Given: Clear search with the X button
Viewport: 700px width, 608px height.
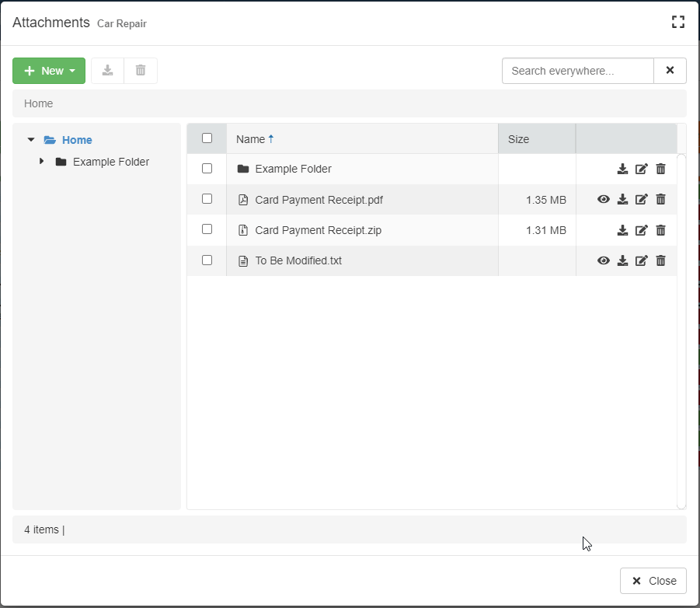Looking at the screenshot, I should click(670, 71).
